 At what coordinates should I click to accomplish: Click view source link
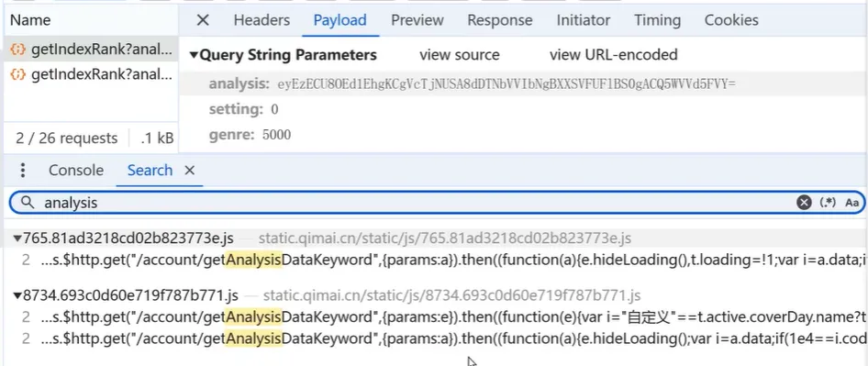[460, 55]
